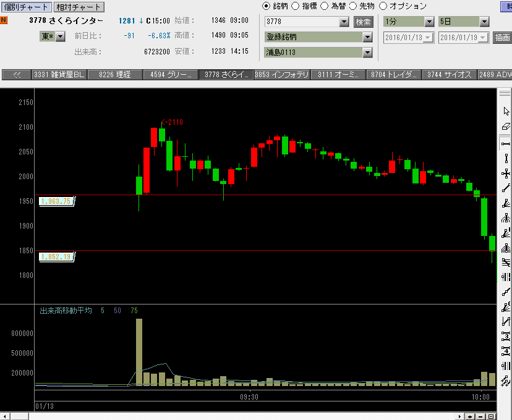Viewport: 512px width, 420px height.
Task: Select the crosshair line tool
Action: coord(506,174)
